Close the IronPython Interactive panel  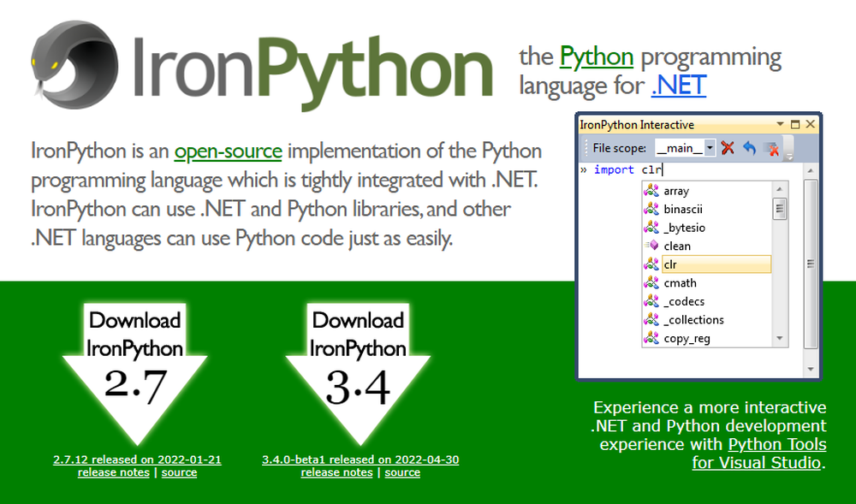[810, 124]
